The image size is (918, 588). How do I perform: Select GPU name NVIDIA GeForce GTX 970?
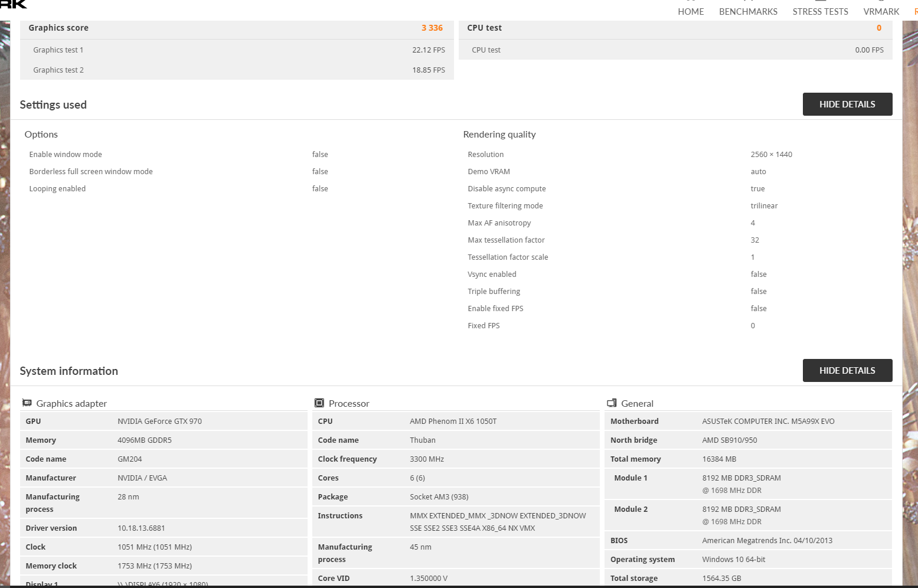(x=159, y=422)
